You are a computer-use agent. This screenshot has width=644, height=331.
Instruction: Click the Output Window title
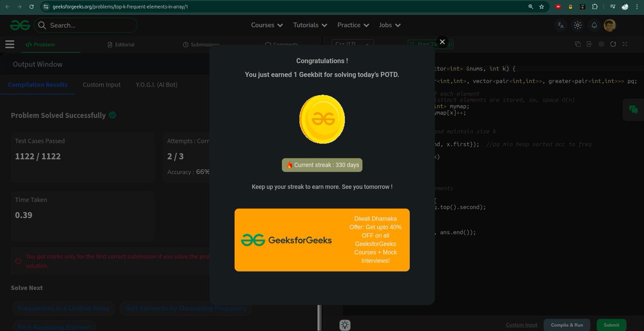[38, 64]
